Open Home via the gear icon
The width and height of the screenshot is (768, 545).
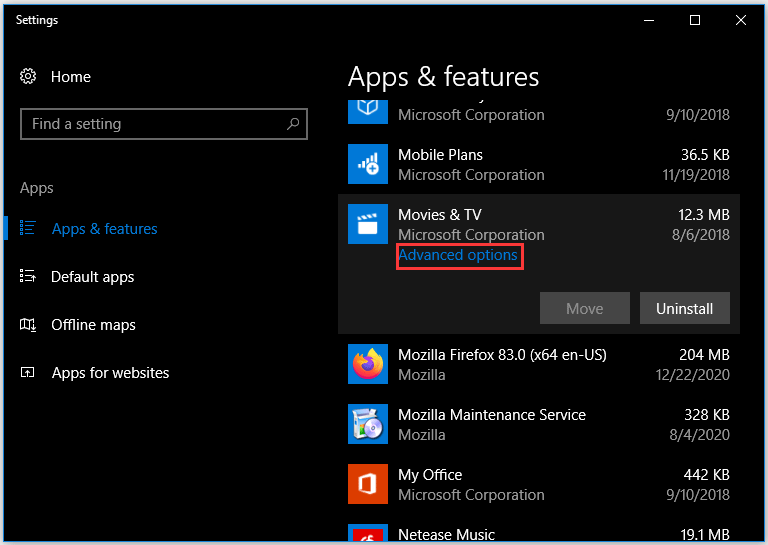tap(28, 76)
